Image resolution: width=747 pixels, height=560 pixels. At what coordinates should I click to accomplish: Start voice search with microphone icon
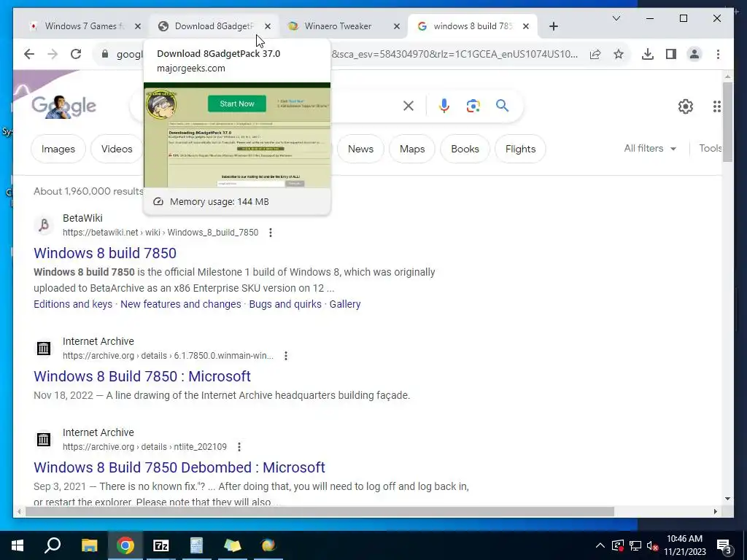[x=444, y=106]
